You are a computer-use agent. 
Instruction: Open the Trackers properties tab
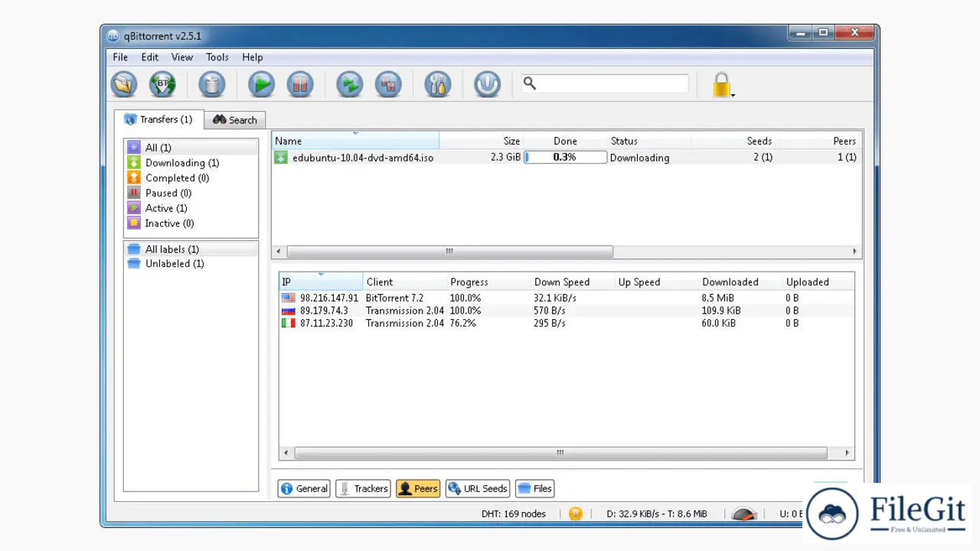(364, 488)
